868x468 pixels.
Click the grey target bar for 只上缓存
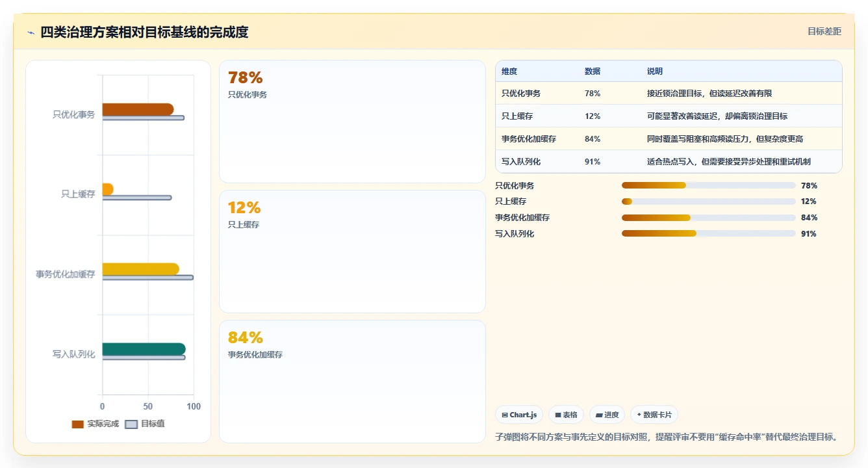click(x=137, y=198)
